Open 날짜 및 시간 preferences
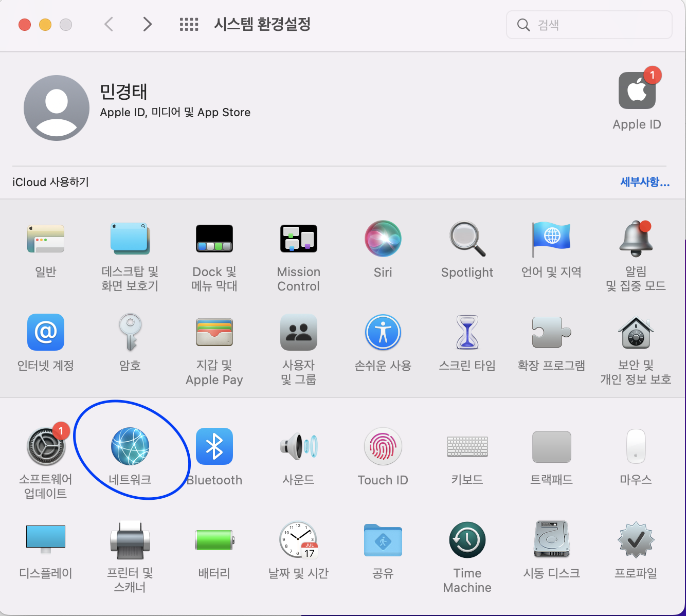 pyautogui.click(x=299, y=540)
